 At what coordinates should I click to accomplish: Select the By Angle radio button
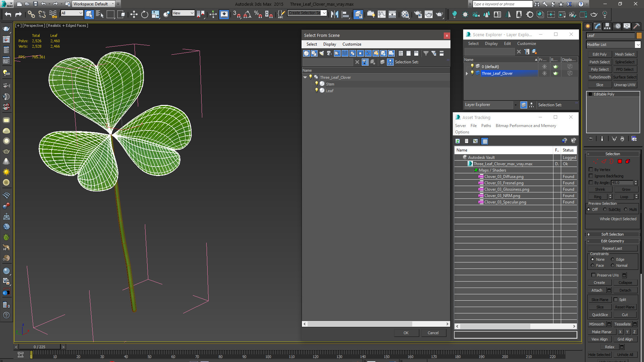pos(591,183)
